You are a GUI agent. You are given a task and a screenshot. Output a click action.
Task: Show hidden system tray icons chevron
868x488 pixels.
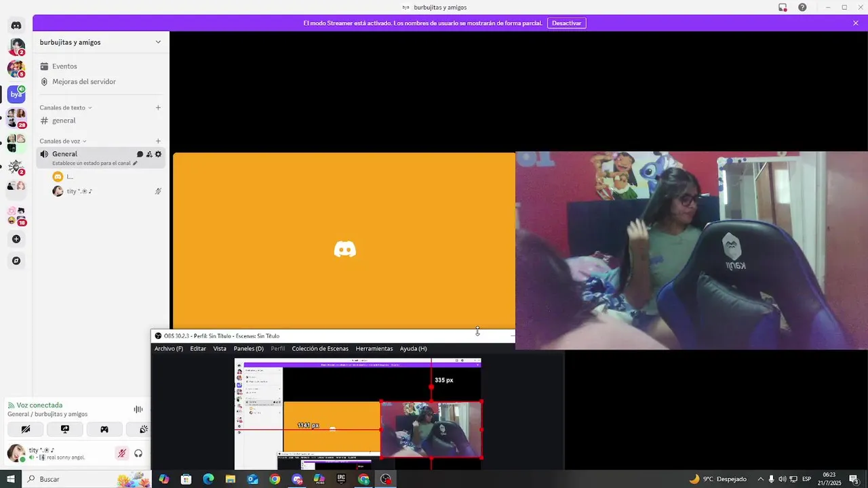click(x=760, y=479)
